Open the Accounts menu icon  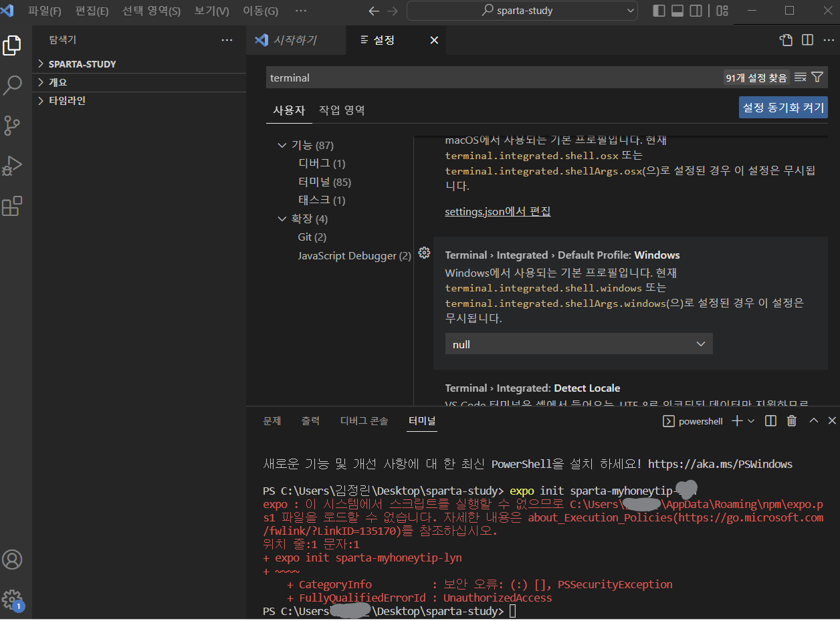coord(12,560)
